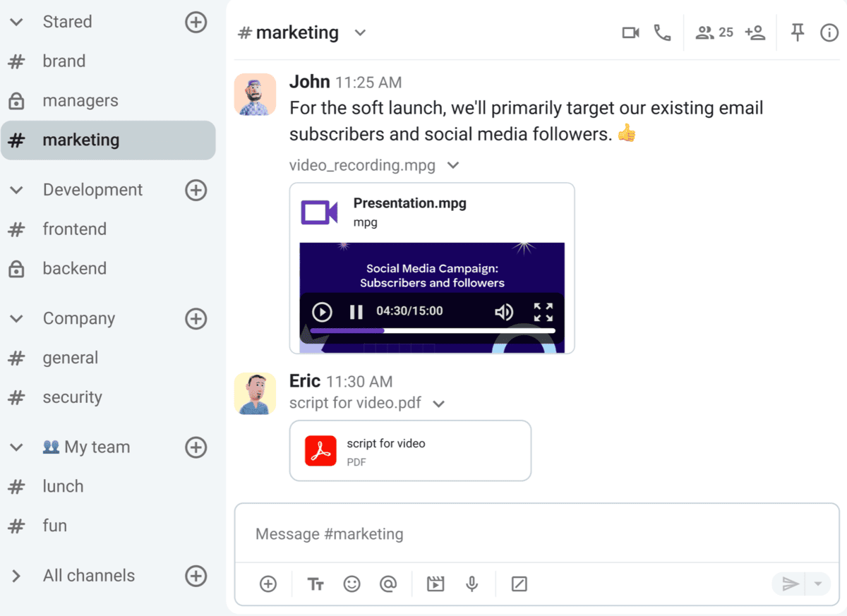The width and height of the screenshot is (847, 616).
Task: Pause the Presentation.mpg playback
Action: pos(356,312)
